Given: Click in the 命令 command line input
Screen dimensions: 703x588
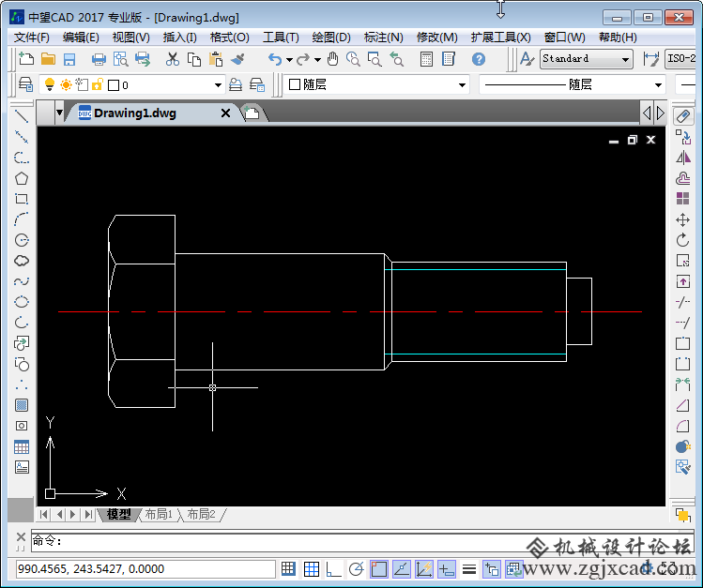Looking at the screenshot, I should (362, 541).
